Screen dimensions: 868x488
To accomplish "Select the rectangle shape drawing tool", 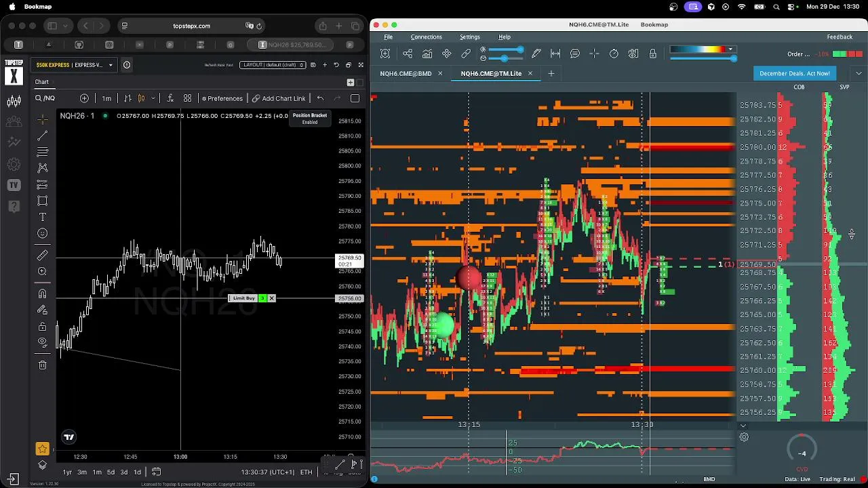I will (x=42, y=201).
